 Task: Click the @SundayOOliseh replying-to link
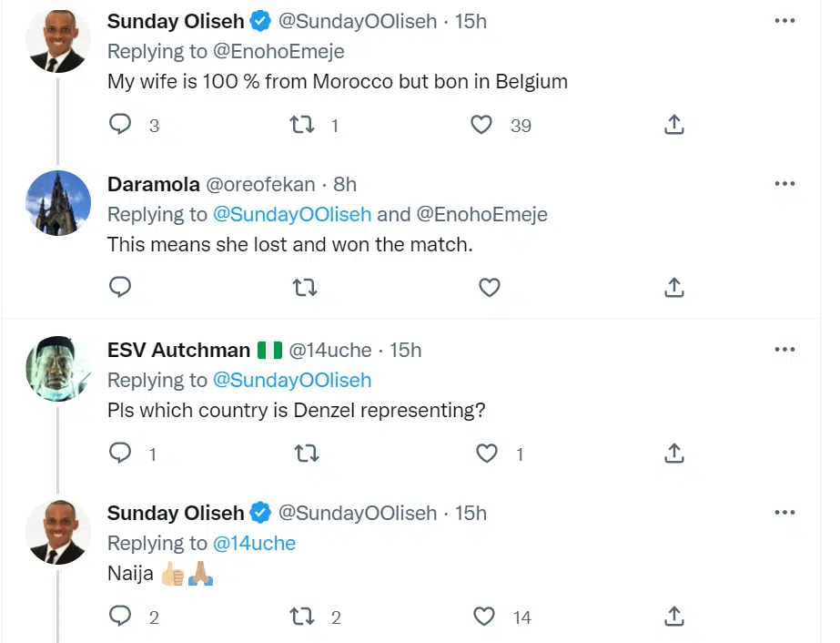292,214
